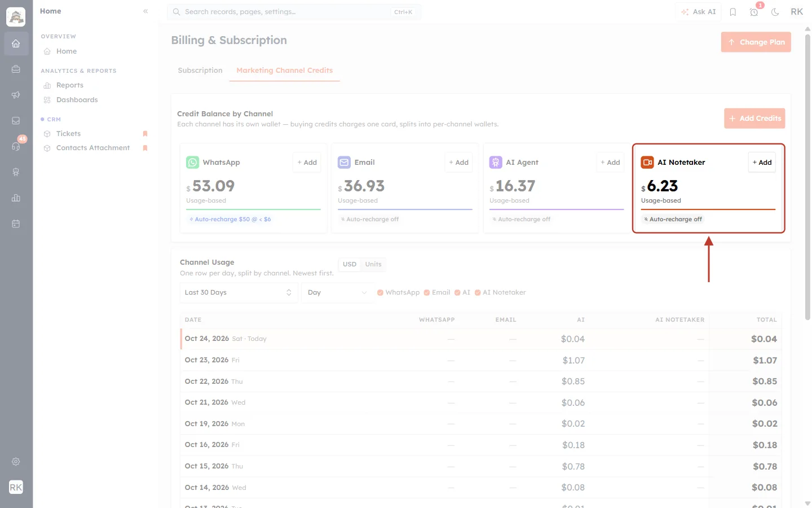Click WhatsApp Auto-recharge $50 setting
The height and width of the screenshot is (508, 812).
[230, 219]
